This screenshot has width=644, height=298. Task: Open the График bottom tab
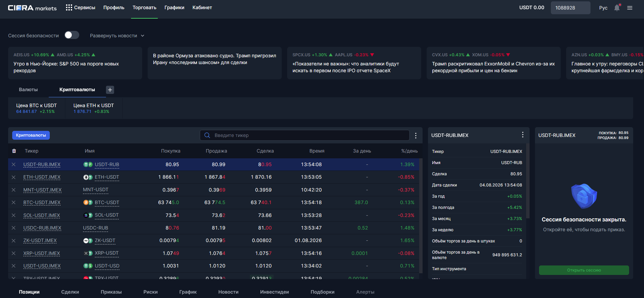(188, 292)
